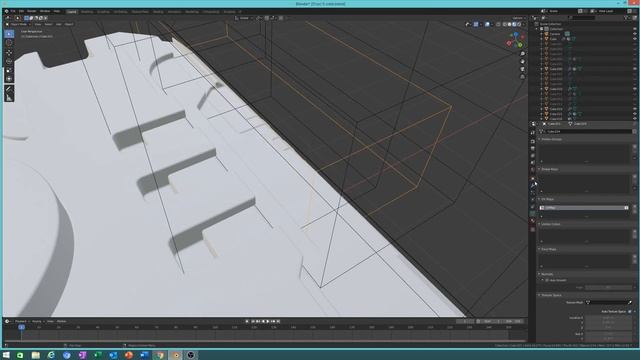Image resolution: width=640 pixels, height=360 pixels.
Task: Toggle Auto Texture Space checkbox
Action: pyautogui.click(x=630, y=311)
